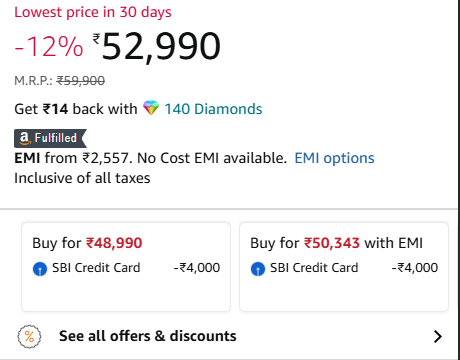460x360 pixels.
Task: Click the rainbow diamond icon
Action: 151,108
